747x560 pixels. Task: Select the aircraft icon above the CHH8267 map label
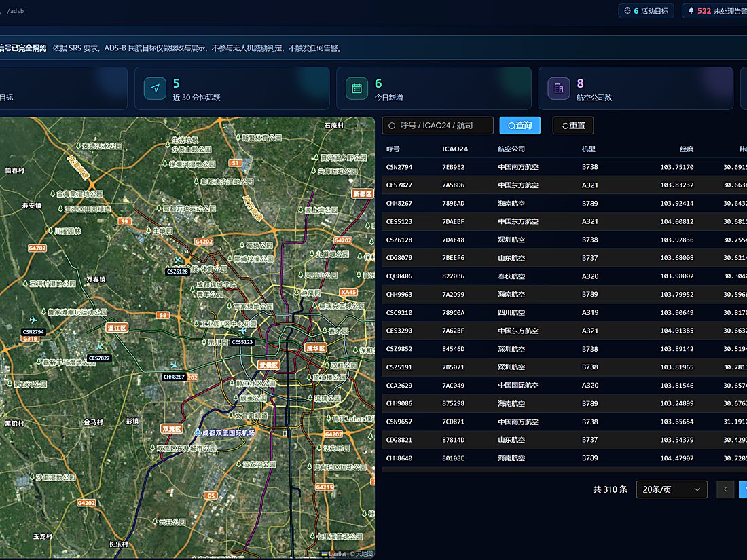pyautogui.click(x=175, y=365)
